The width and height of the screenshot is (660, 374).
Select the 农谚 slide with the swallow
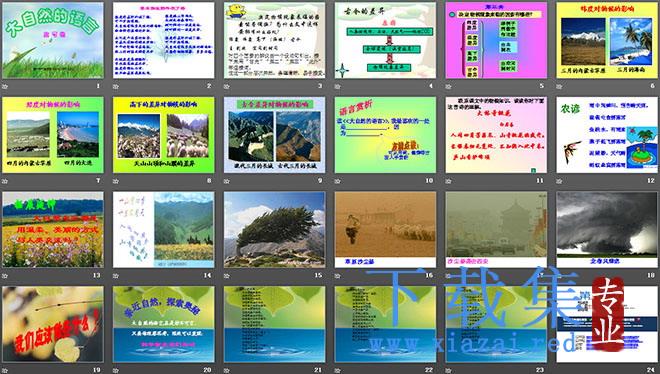[x=607, y=135]
